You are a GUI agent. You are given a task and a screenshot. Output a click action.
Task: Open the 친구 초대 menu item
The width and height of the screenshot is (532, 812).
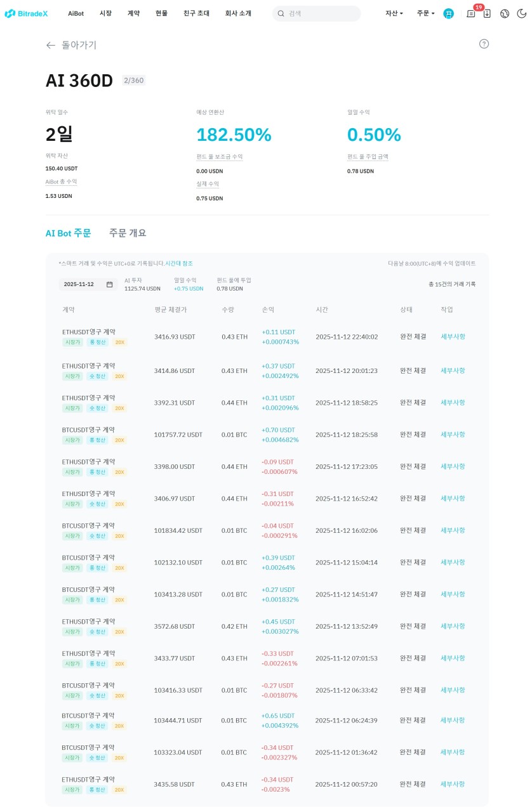click(x=196, y=13)
